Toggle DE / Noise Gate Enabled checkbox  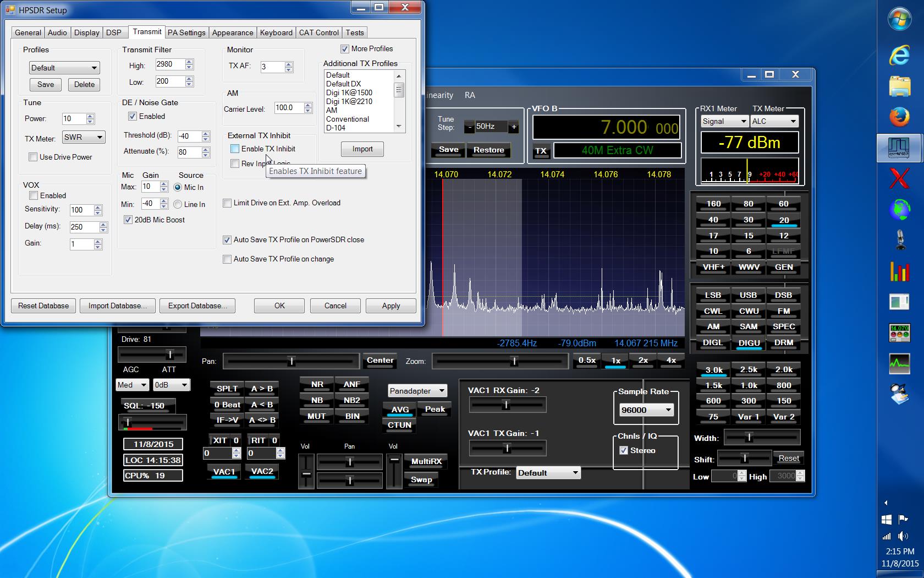pos(132,116)
